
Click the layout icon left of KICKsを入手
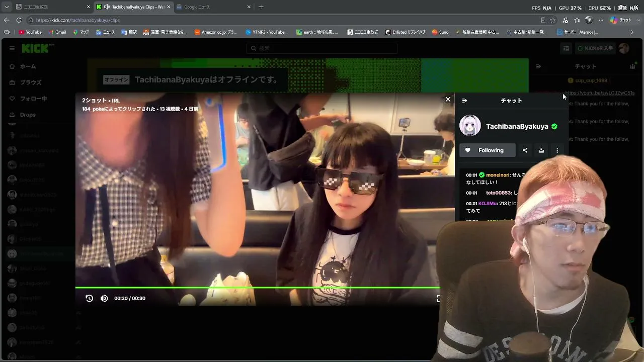click(566, 48)
